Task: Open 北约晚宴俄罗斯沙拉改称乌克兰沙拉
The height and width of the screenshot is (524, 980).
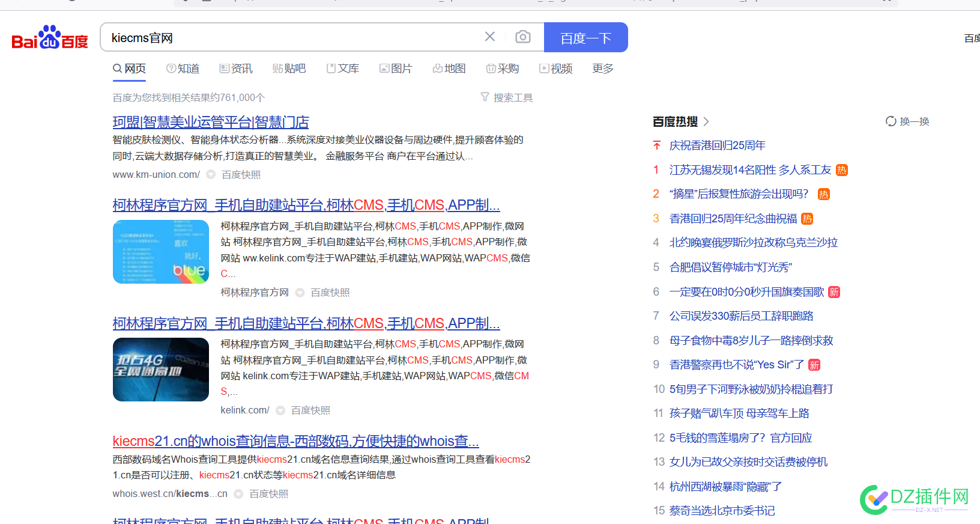Action: (754, 243)
